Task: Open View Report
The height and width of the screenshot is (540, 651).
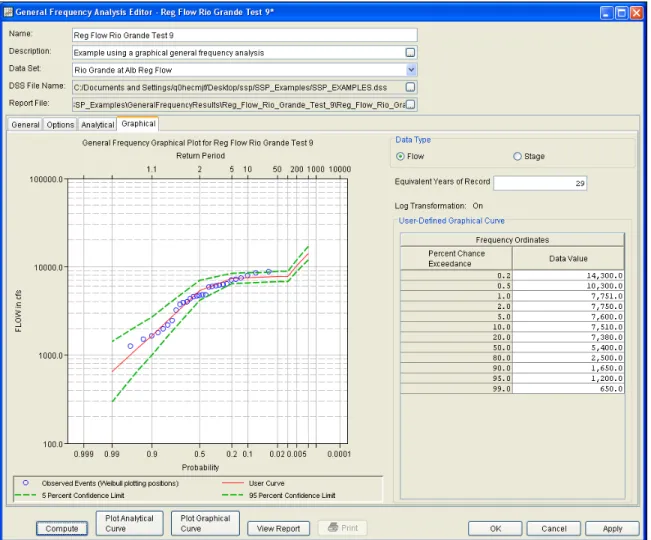Action: [x=279, y=528]
